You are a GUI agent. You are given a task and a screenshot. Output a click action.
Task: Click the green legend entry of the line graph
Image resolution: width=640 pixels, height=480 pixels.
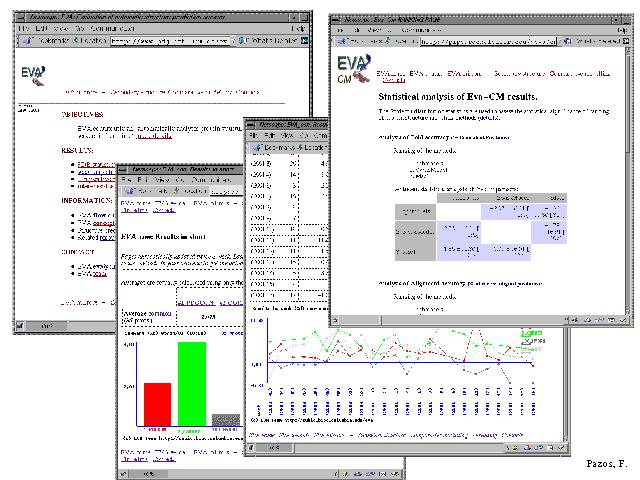[531, 333]
